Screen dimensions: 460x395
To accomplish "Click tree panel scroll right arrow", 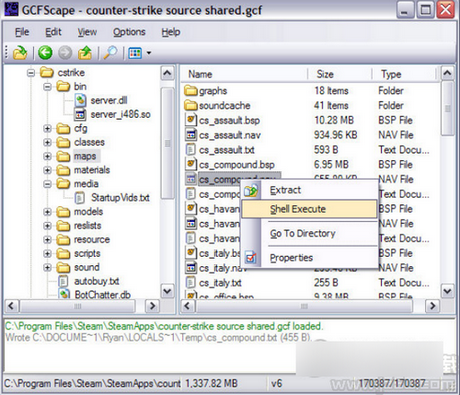I will tap(152, 306).
